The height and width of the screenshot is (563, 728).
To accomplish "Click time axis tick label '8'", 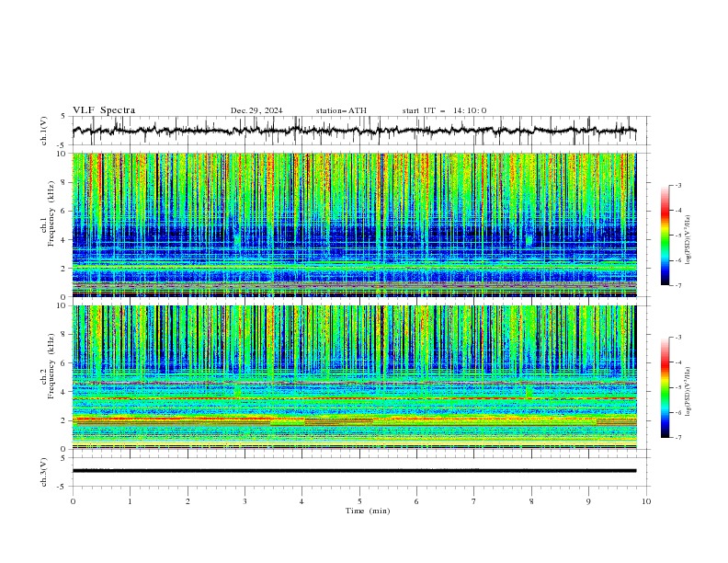I will coord(531,501).
